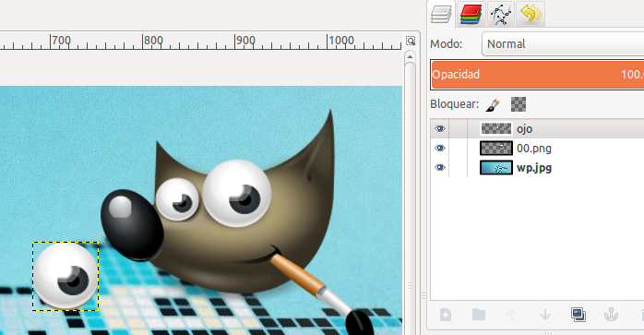This screenshot has height=335, width=644.
Task: Adjust the Opacidad slider
Action: coord(537,75)
